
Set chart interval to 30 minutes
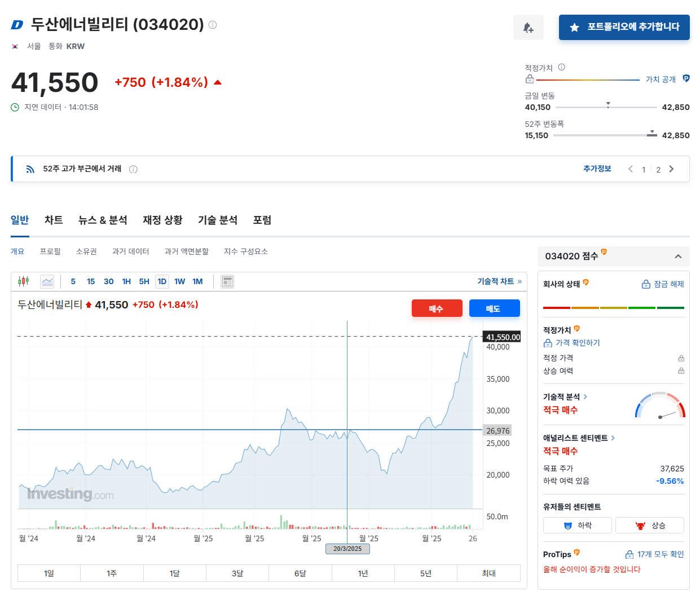click(109, 281)
